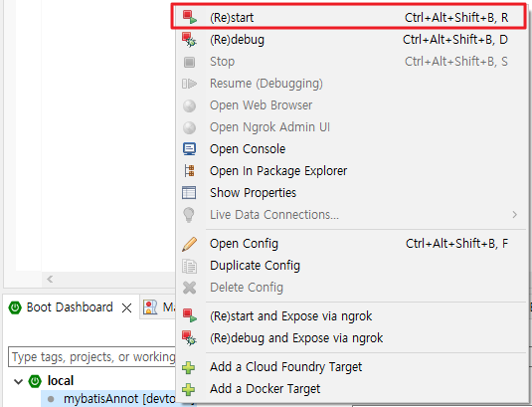Choose (Re)debug from the context menu

tap(352, 40)
